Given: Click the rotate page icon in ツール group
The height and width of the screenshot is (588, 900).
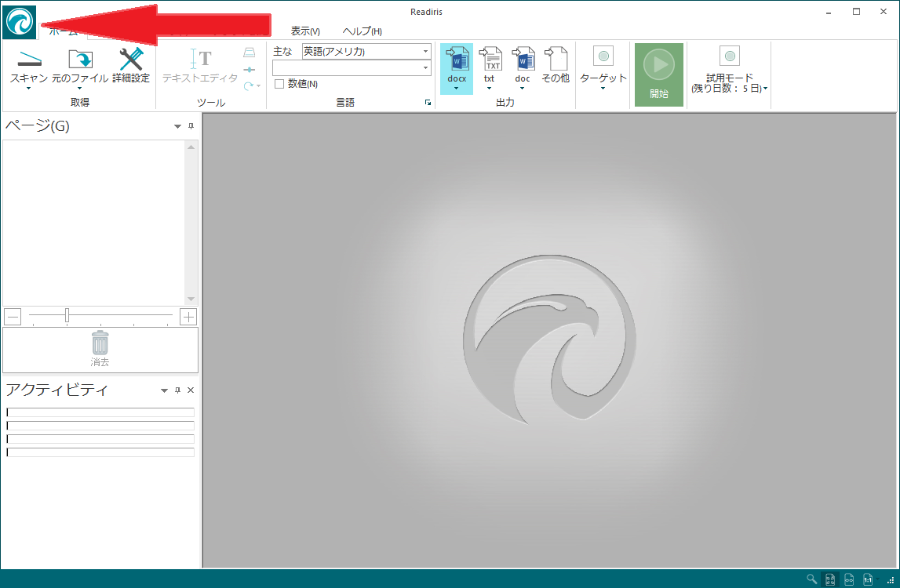Looking at the screenshot, I should click(x=248, y=86).
